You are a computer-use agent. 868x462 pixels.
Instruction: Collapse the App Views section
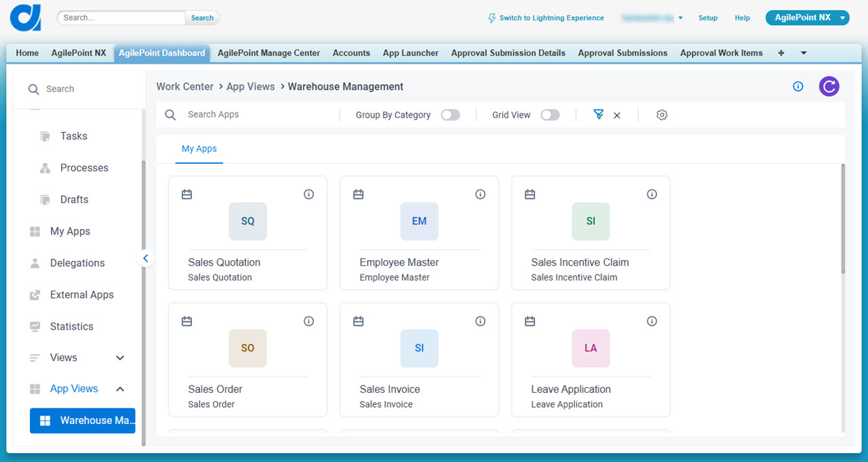coord(120,389)
